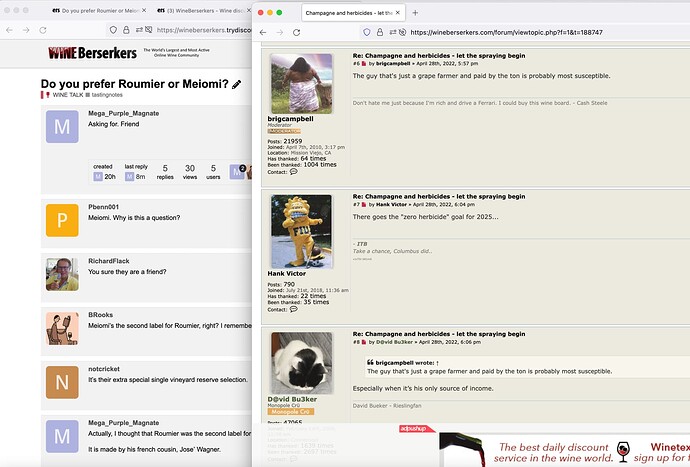
Task: Click 'brigcampbell' author link in post #6 byline
Action: coord(393,63)
